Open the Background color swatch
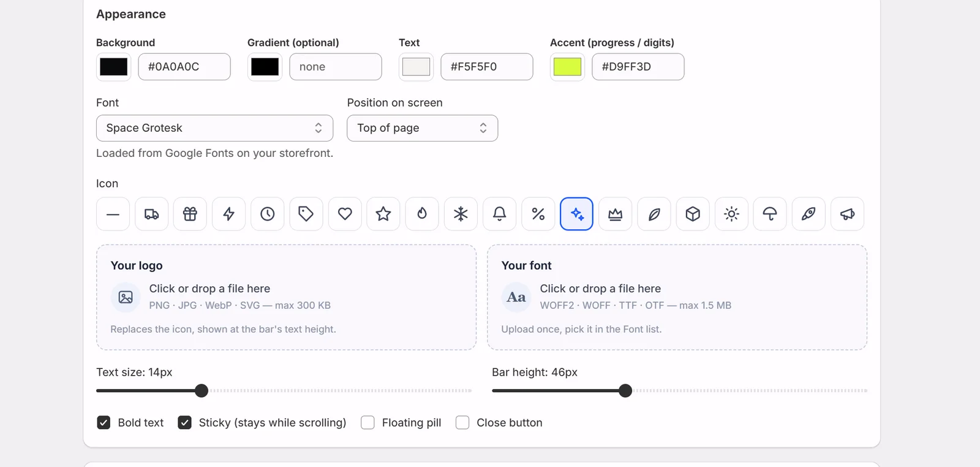Viewport: 980px width, 467px height. (x=113, y=67)
